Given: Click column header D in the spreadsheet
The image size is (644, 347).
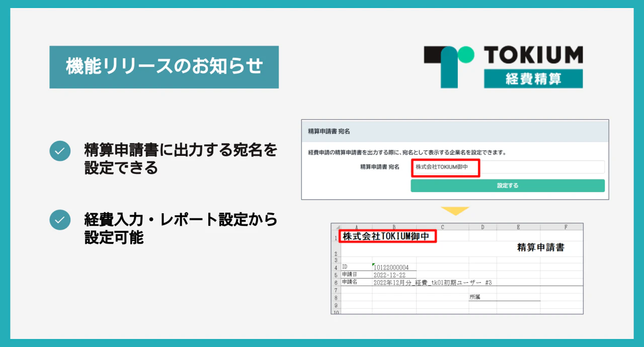Looking at the screenshot, I should [482, 227].
